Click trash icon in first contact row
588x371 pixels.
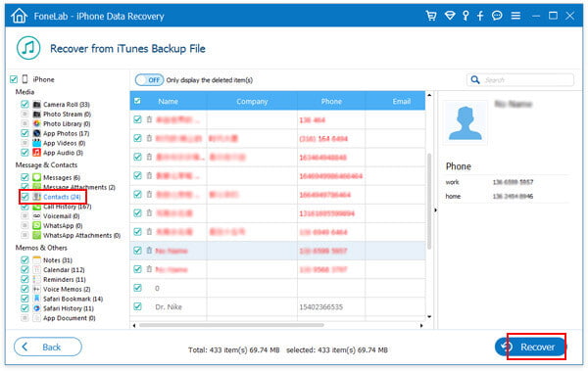coord(149,119)
